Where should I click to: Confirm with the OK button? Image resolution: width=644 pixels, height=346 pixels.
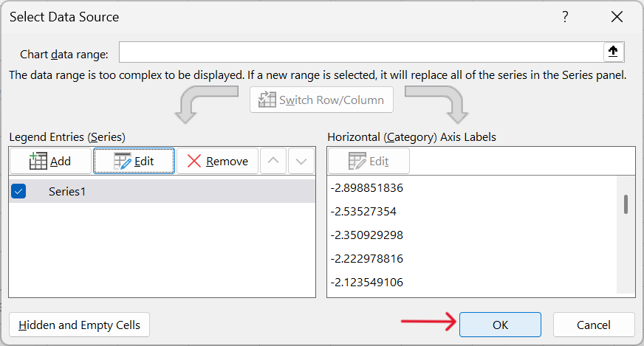(x=500, y=325)
